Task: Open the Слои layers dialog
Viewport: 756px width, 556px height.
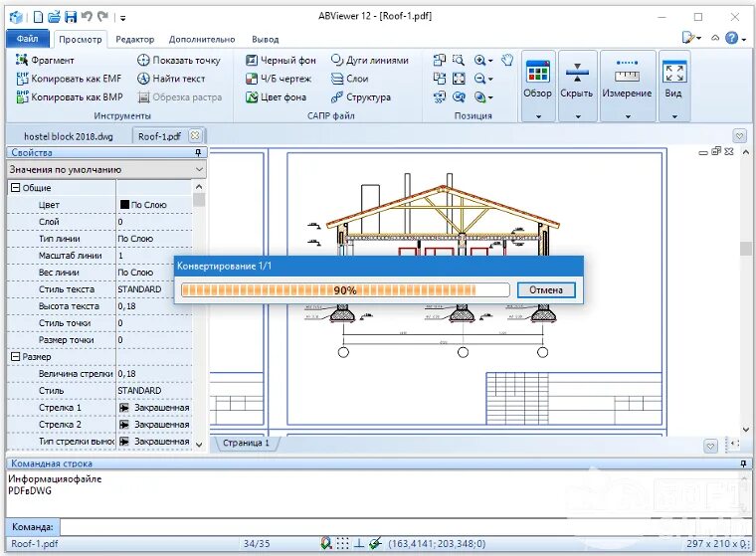Action: 350,79
